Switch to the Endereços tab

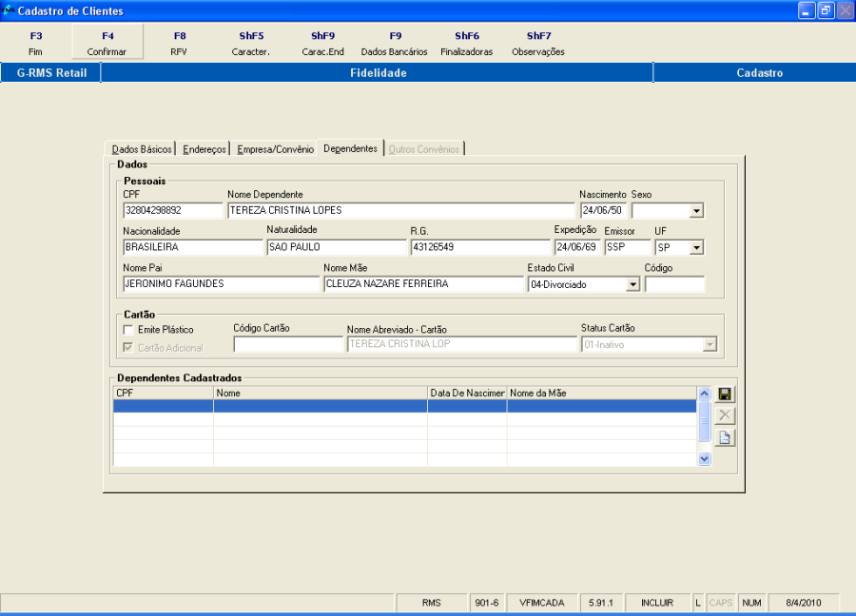click(x=204, y=149)
